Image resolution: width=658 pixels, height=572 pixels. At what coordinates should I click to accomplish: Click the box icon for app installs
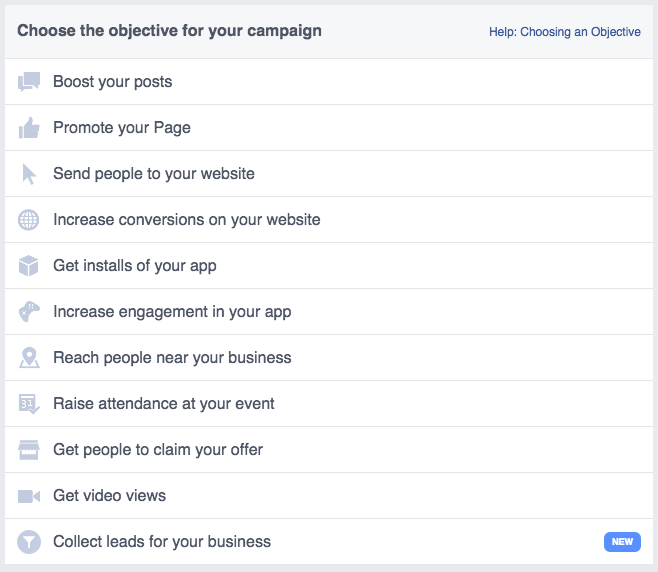coord(29,266)
